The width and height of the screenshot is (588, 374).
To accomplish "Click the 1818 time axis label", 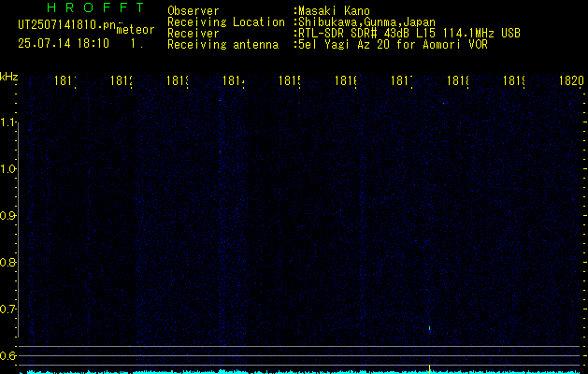I will pyautogui.click(x=458, y=80).
